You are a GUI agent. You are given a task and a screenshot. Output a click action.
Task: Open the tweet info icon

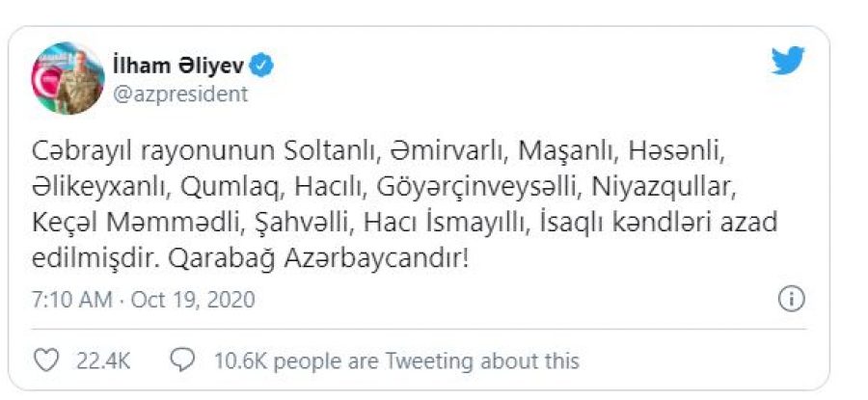coord(791,300)
